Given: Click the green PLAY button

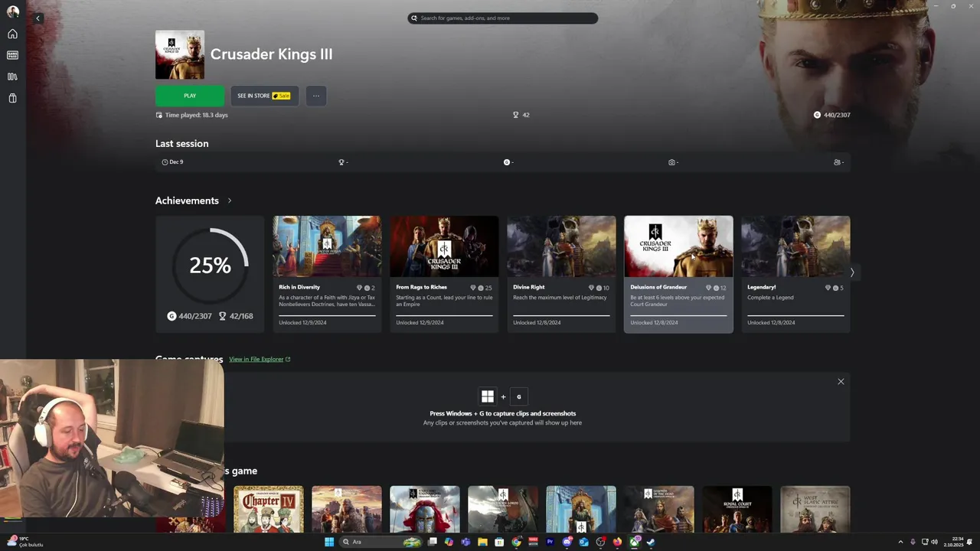Looking at the screenshot, I should 190,96.
